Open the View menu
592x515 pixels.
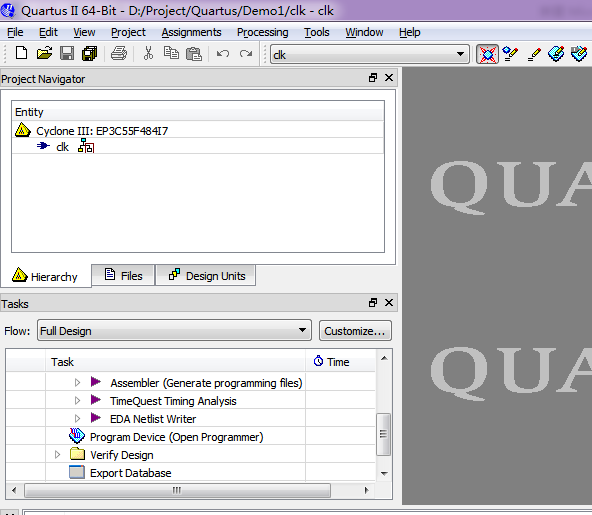click(x=84, y=32)
